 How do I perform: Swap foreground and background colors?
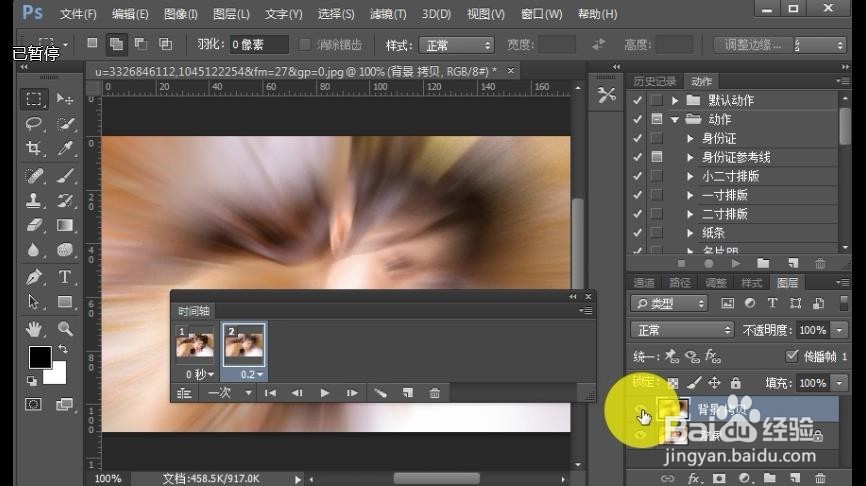click(x=63, y=349)
